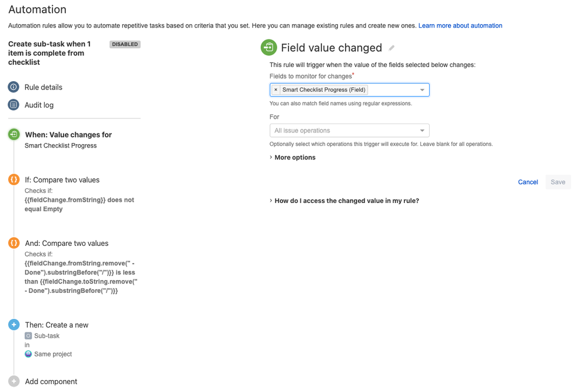Remove Smart Checklist Progress field tag
588x390 pixels.
(x=275, y=90)
